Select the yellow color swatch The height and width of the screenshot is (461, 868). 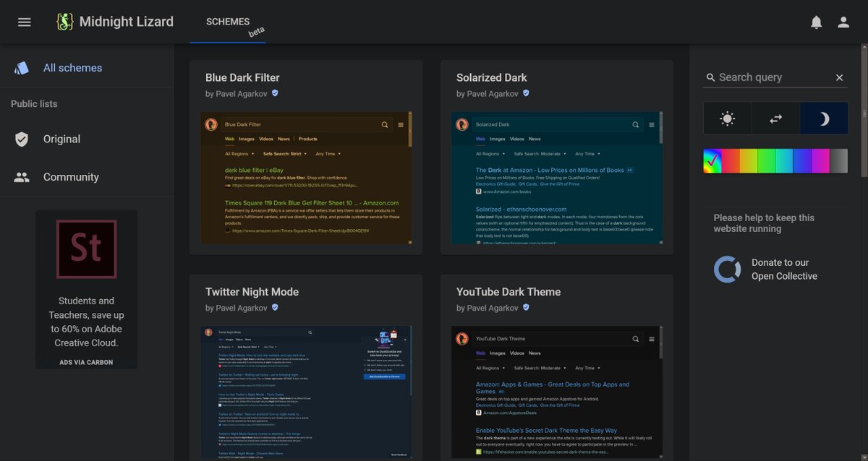(749, 160)
